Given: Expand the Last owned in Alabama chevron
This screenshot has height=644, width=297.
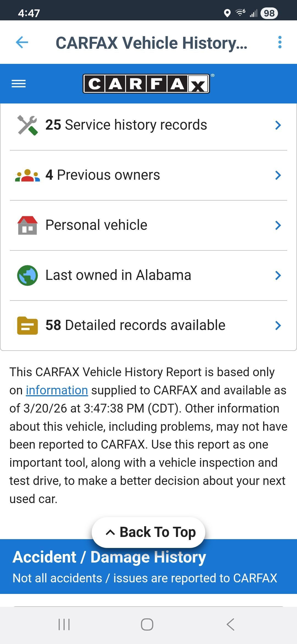Looking at the screenshot, I should (278, 275).
